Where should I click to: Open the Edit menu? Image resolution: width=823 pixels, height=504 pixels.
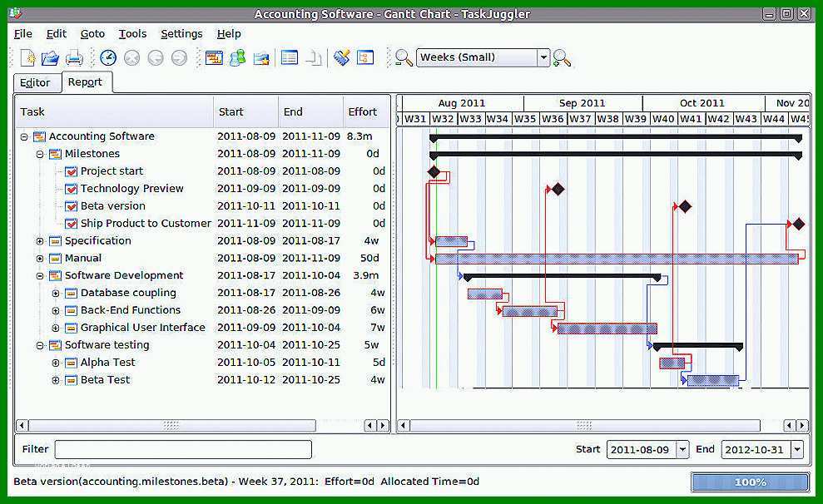click(x=56, y=33)
